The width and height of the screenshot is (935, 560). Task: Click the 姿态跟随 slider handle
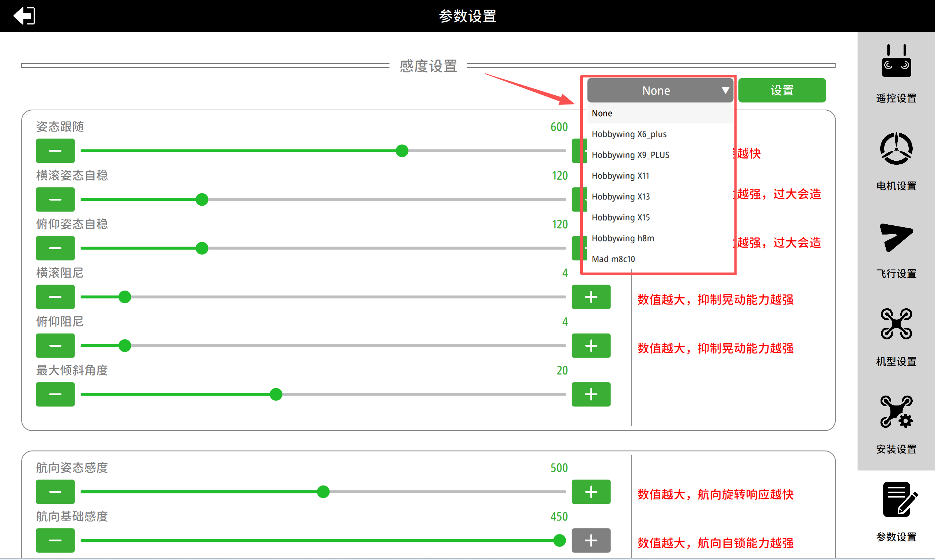(402, 151)
